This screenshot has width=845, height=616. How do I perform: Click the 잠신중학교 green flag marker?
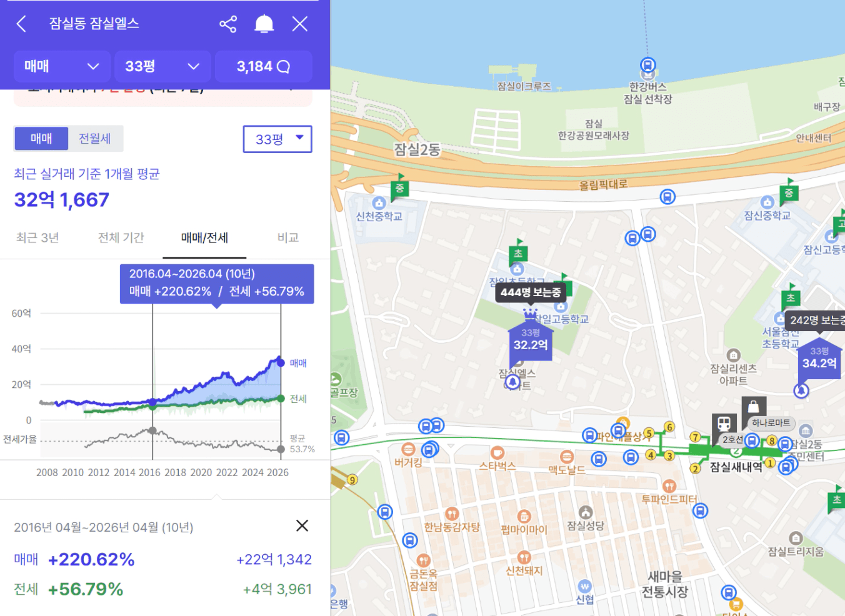[x=789, y=192]
